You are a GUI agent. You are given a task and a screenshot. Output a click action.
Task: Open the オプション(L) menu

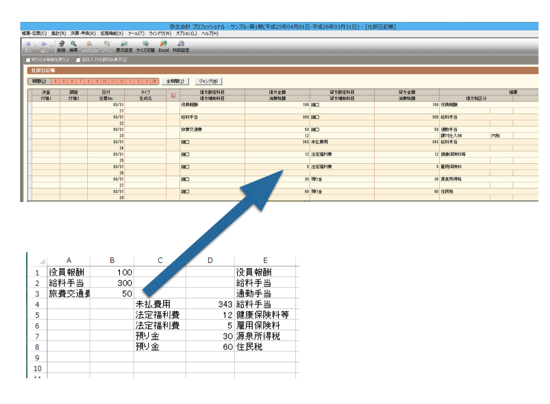pyautogui.click(x=186, y=33)
